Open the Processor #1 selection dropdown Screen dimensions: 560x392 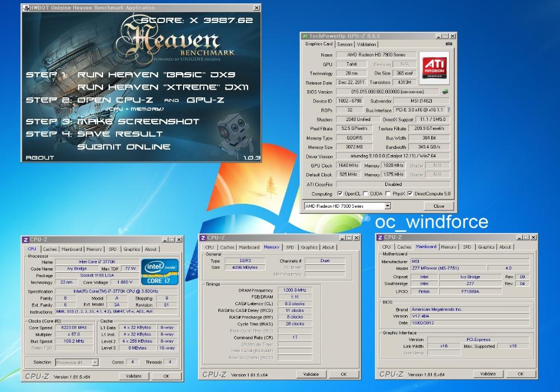coord(95,362)
